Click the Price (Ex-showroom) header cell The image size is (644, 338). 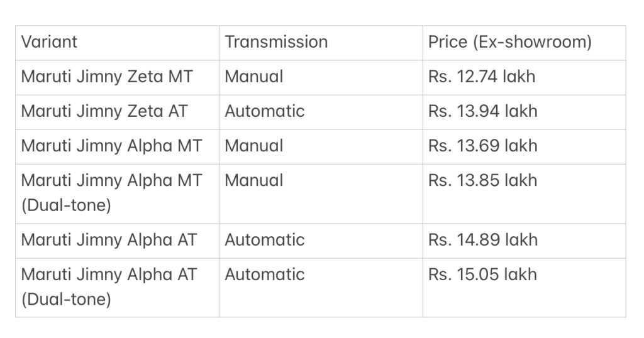point(524,43)
